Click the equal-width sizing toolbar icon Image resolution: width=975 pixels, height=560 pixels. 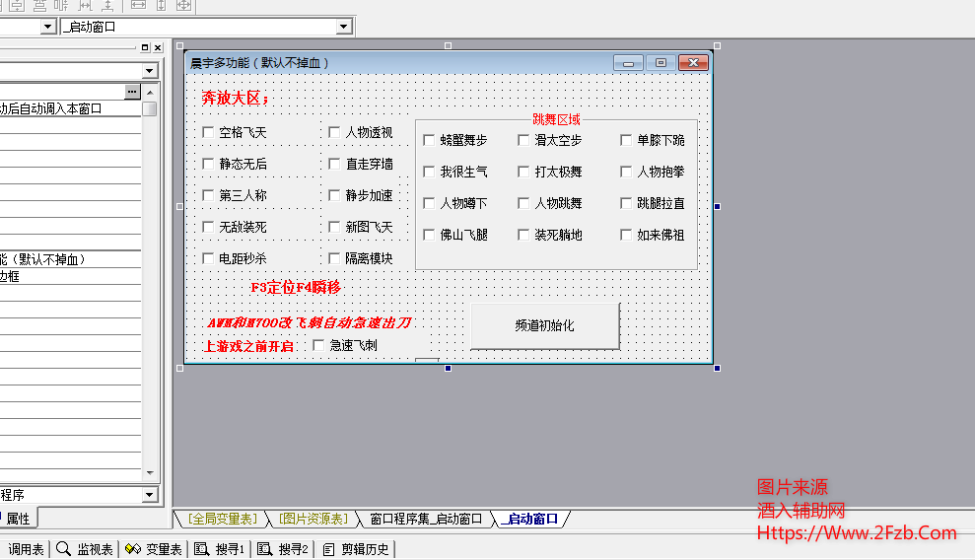(138, 6)
